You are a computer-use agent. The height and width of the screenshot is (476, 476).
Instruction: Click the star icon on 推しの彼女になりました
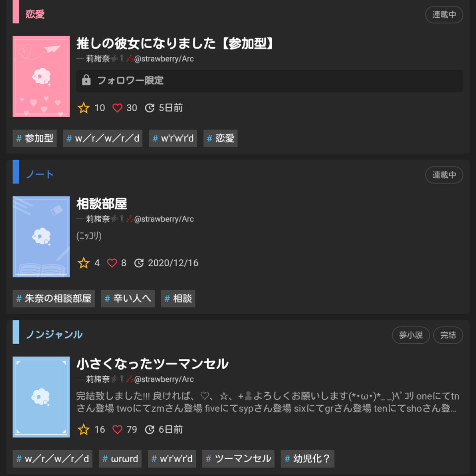click(83, 108)
